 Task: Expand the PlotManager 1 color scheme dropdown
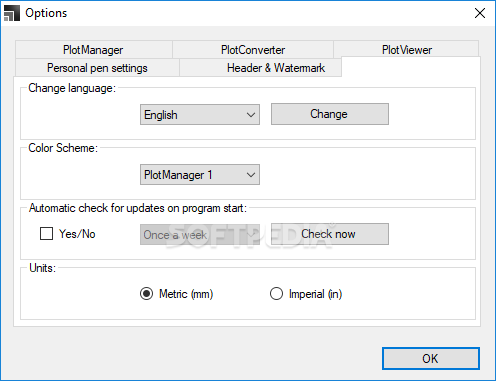pos(200,175)
